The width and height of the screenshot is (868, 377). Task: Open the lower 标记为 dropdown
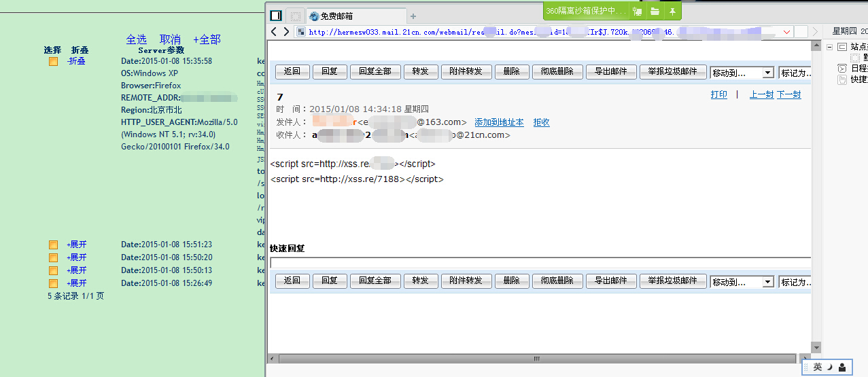coord(795,282)
